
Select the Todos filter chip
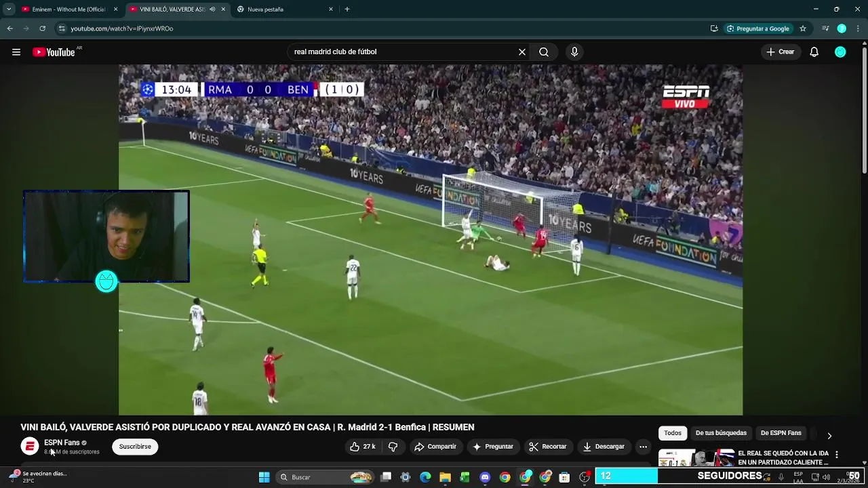[x=673, y=433]
